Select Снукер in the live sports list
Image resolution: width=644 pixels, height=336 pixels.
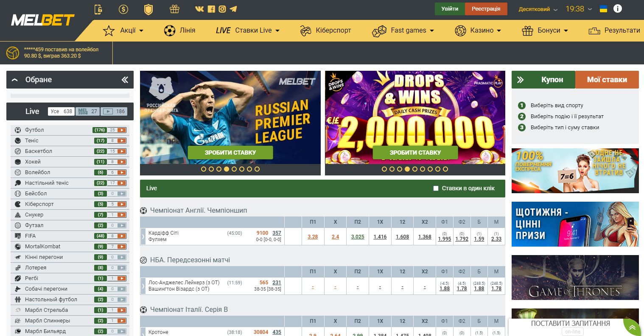tap(34, 215)
